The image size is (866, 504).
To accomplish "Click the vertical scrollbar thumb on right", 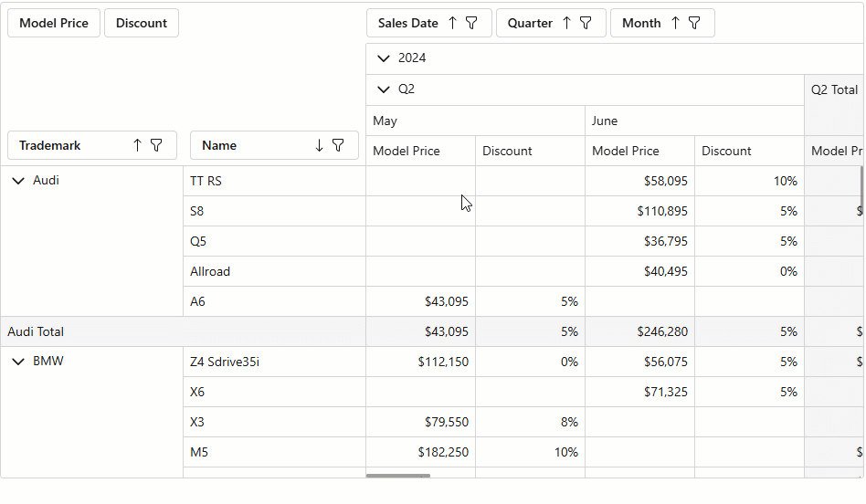I will 861,187.
